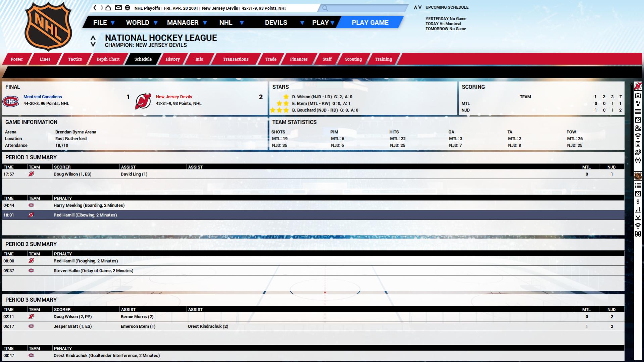Open the NHL league logo in sidebar
Viewport: 644px width, 362px height.
(638, 176)
